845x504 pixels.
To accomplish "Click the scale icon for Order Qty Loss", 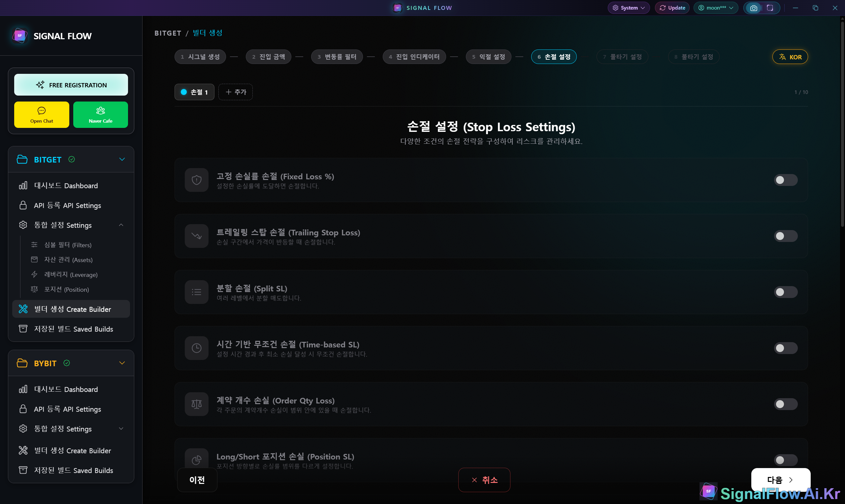I will coord(196,404).
